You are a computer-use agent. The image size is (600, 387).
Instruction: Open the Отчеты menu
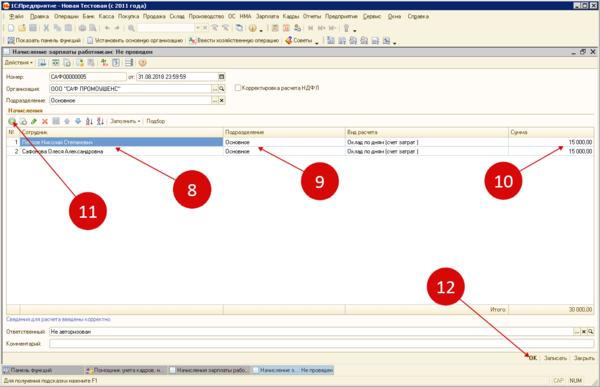(x=312, y=16)
